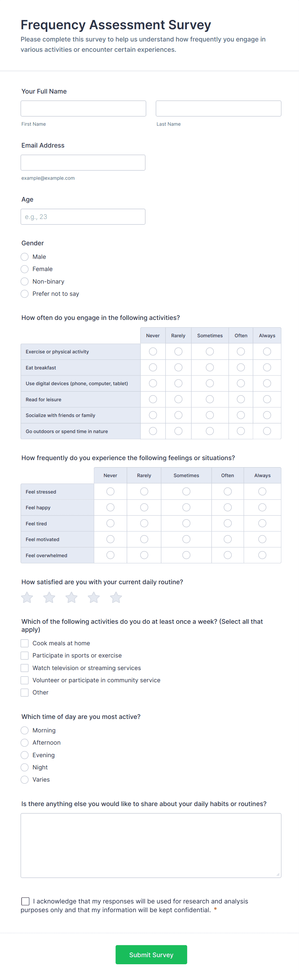Select Female gender option
The width and height of the screenshot is (299, 980).
click(25, 269)
